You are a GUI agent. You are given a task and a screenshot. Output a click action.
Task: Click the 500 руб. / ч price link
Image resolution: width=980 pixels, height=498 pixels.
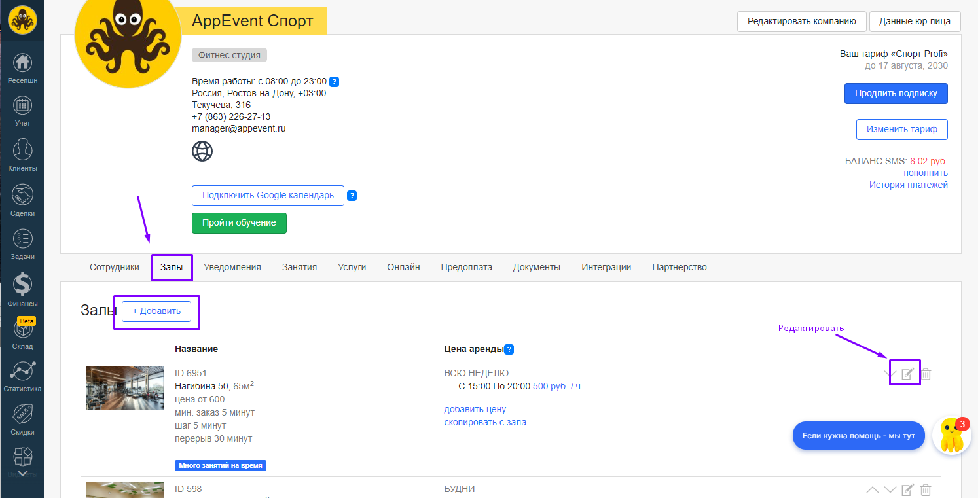pos(556,386)
